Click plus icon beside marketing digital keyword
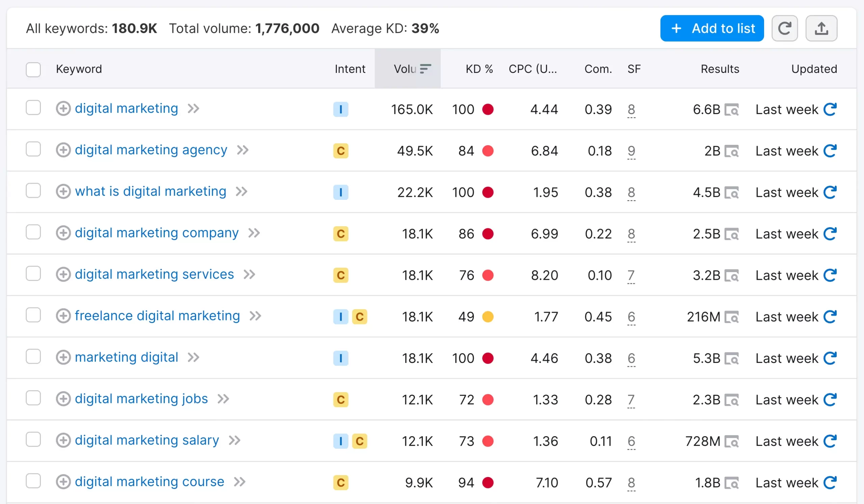864x504 pixels. coord(63,357)
